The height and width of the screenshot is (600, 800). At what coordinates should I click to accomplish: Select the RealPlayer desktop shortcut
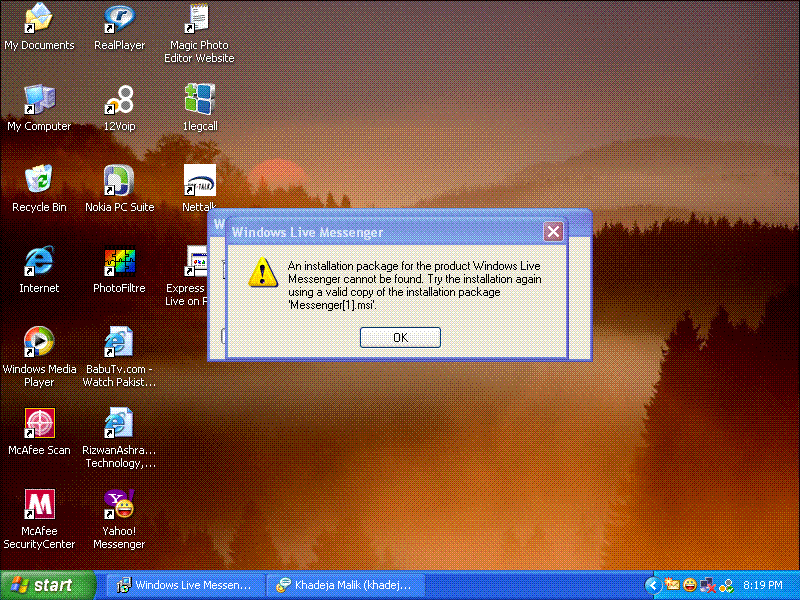tap(119, 27)
